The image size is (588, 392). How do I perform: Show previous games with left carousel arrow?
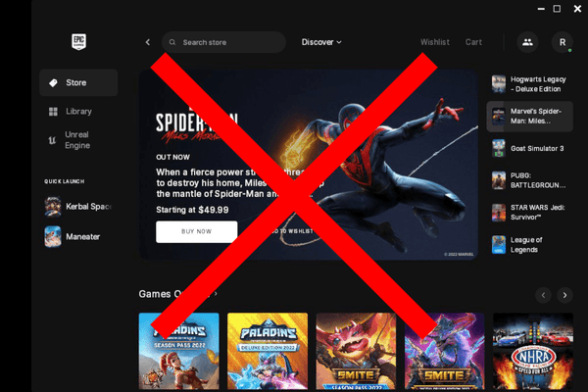pos(543,295)
